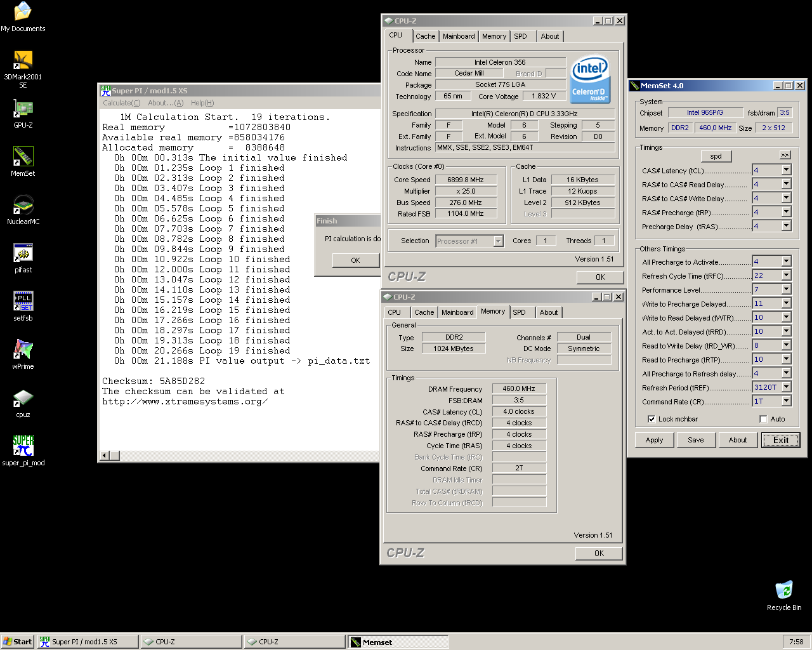
Task: Click the spd button in MemSet Timings
Action: pos(716,156)
